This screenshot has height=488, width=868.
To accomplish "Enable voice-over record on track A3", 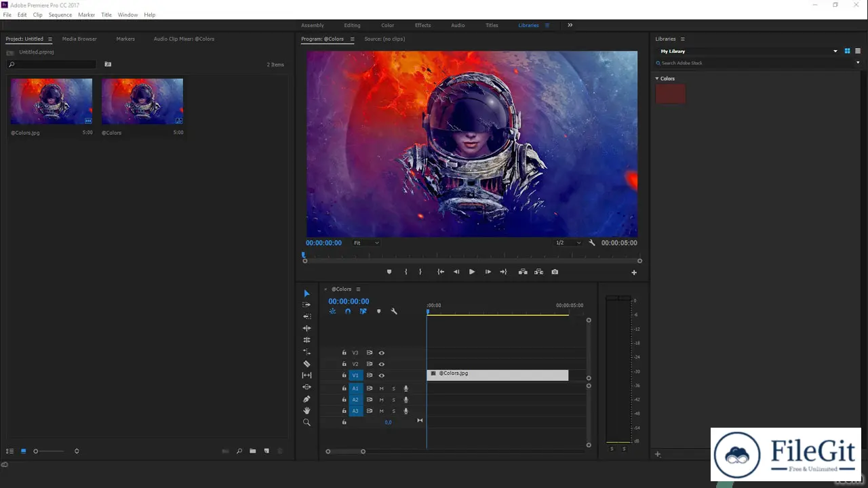I will click(406, 411).
